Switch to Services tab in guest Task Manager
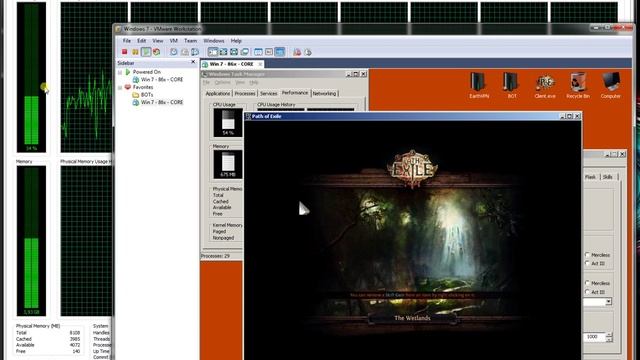The image size is (640, 360). [269, 93]
